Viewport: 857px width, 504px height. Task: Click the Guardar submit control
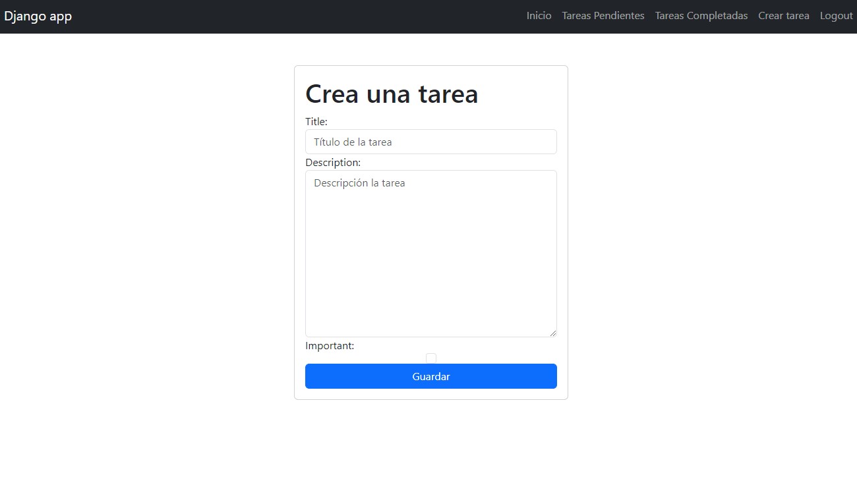(x=430, y=376)
